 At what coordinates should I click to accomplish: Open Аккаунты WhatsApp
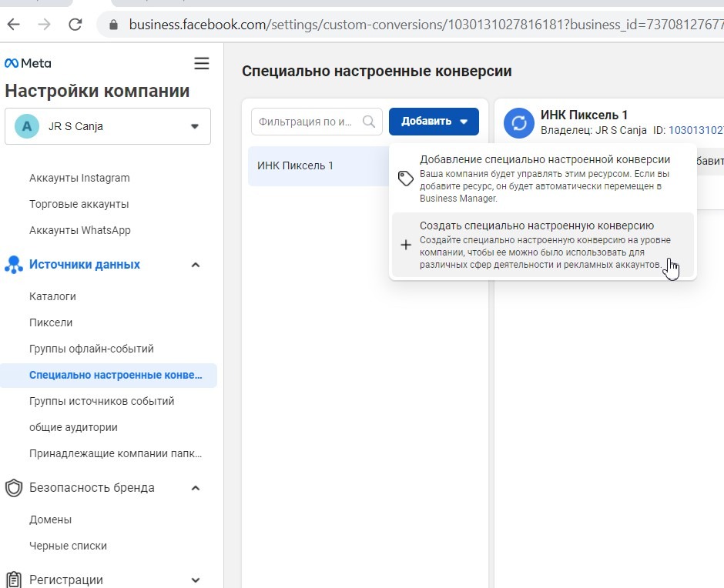80,230
